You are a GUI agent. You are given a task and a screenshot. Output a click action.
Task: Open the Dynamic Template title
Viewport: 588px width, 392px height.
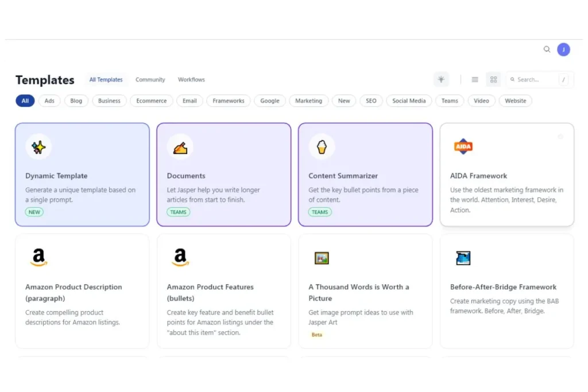56,176
